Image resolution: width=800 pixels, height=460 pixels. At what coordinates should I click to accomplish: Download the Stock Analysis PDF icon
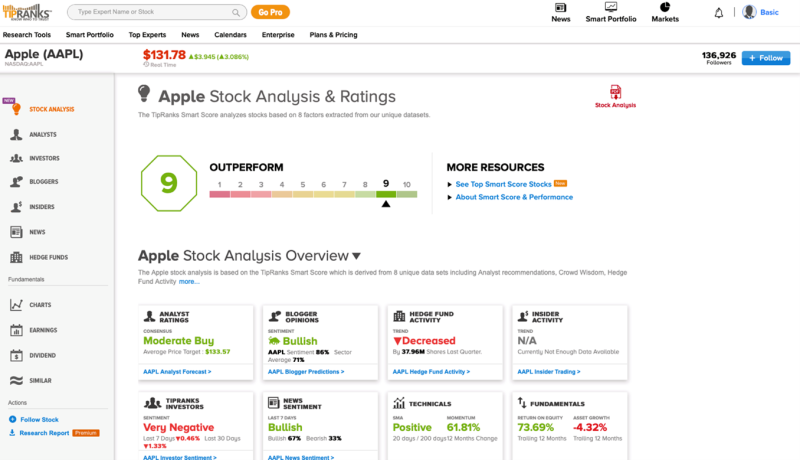615,92
